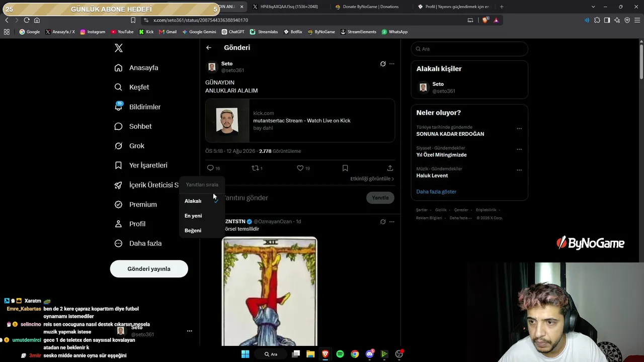Screen dimensions: 644x362
Task: Open Discord from the taskbar
Action: 370,354
